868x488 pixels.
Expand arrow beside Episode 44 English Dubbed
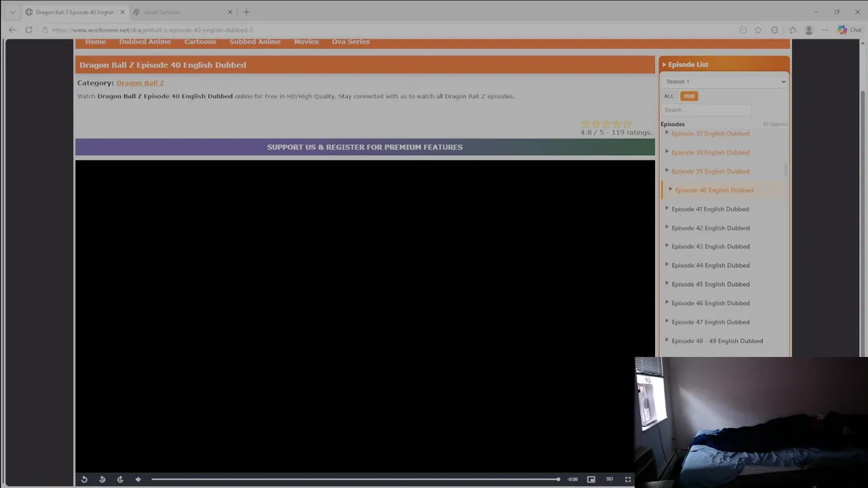667,265
